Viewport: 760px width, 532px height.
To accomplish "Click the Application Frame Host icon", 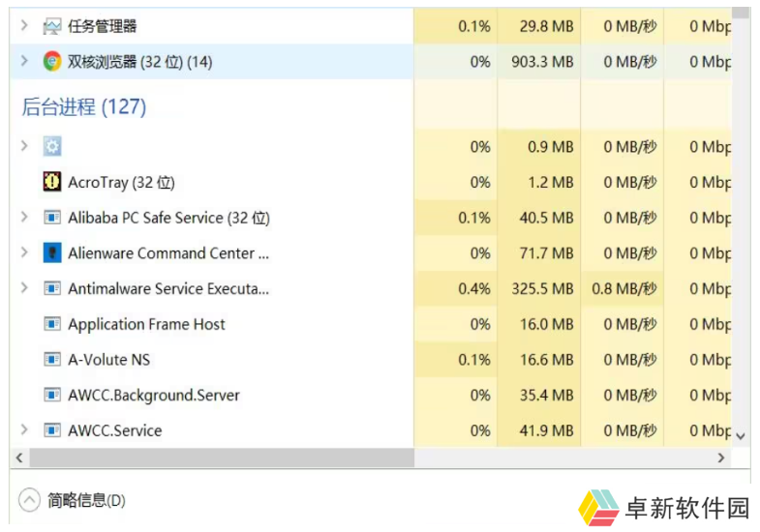I will point(52,324).
